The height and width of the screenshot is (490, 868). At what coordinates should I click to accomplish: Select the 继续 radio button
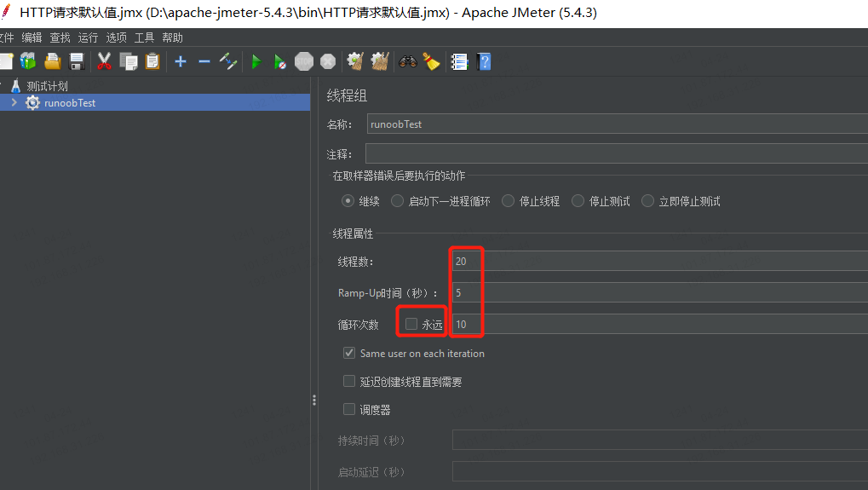pos(348,201)
